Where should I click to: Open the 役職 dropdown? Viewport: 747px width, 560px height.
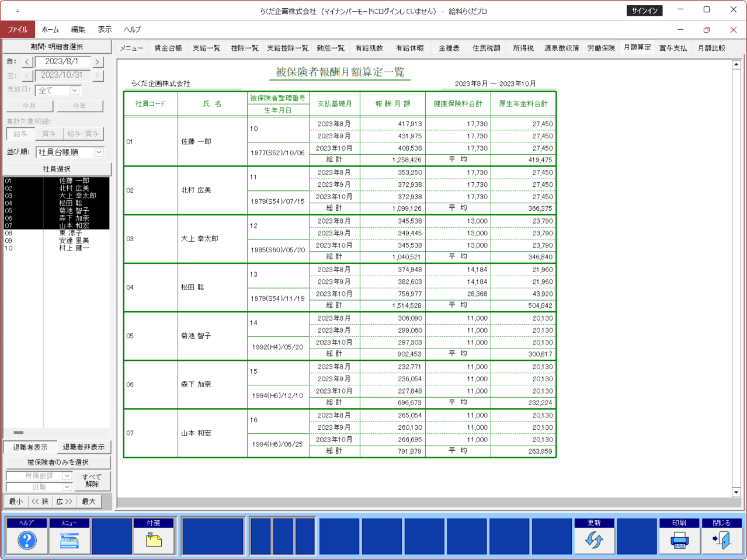[67, 487]
